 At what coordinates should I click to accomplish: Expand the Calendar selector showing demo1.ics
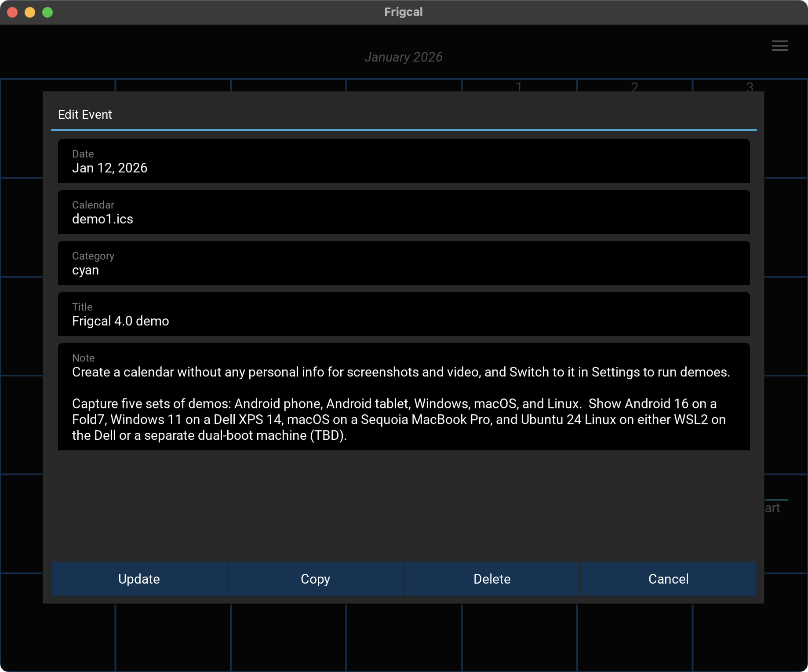coord(404,212)
